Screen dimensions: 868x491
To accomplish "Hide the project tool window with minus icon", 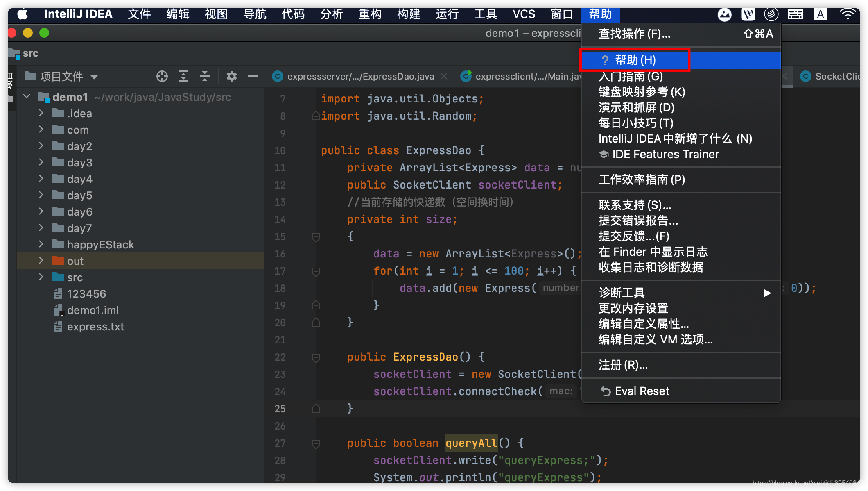I will tap(253, 76).
